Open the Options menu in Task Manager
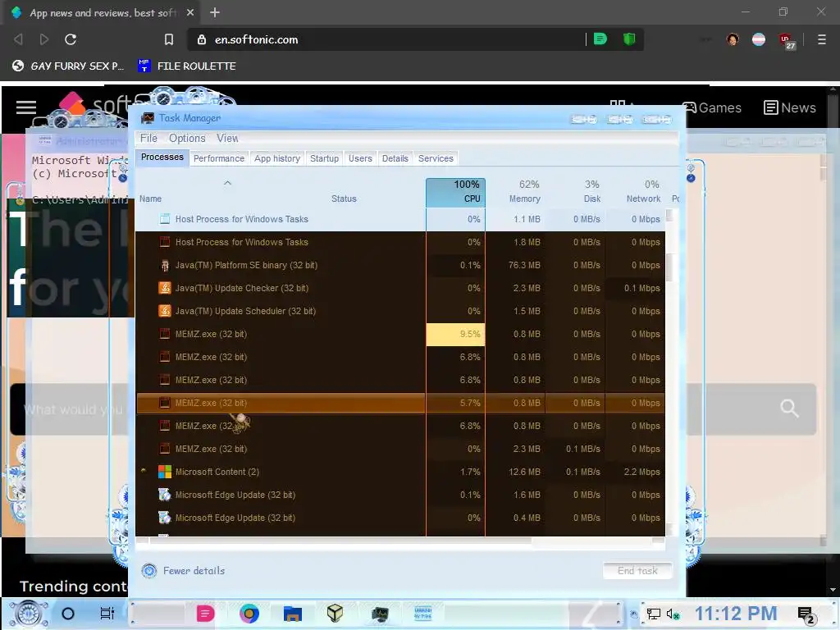The width and height of the screenshot is (840, 630). click(187, 138)
